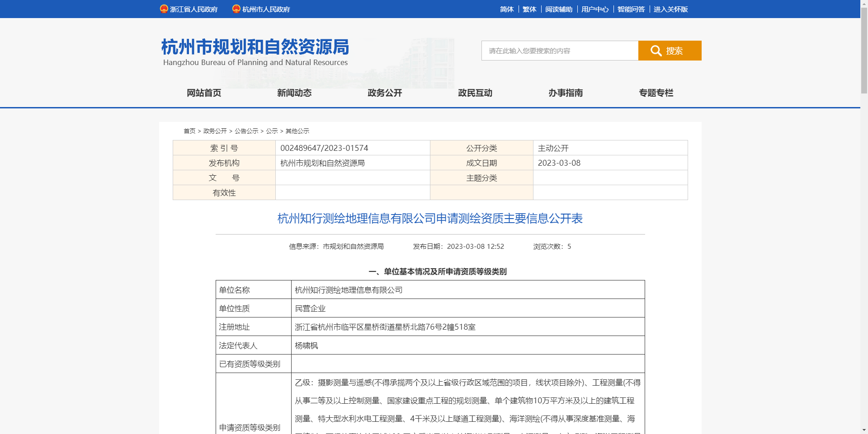Click the 单位性质 label cell
868x434 pixels.
coord(254,308)
